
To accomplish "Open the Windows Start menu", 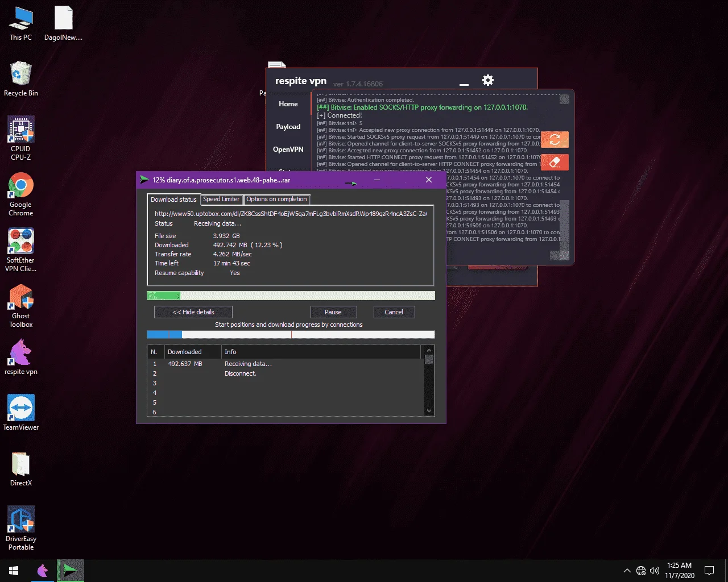I will [x=14, y=571].
